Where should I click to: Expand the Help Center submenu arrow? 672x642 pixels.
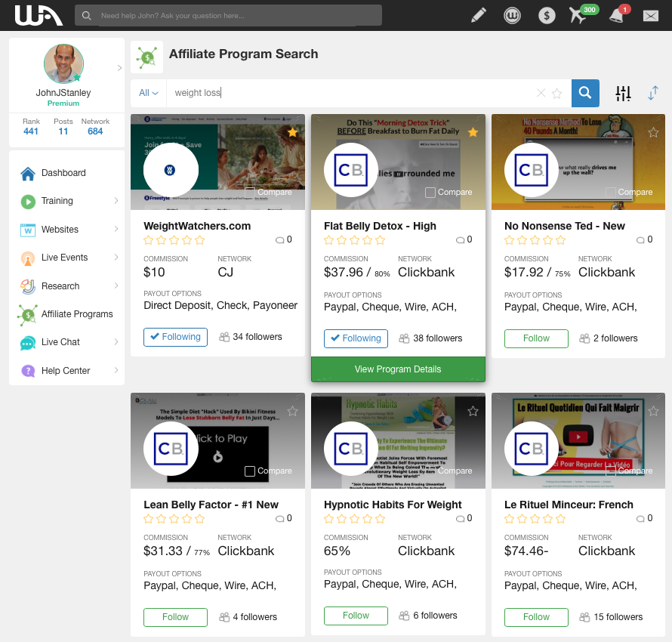pos(116,370)
